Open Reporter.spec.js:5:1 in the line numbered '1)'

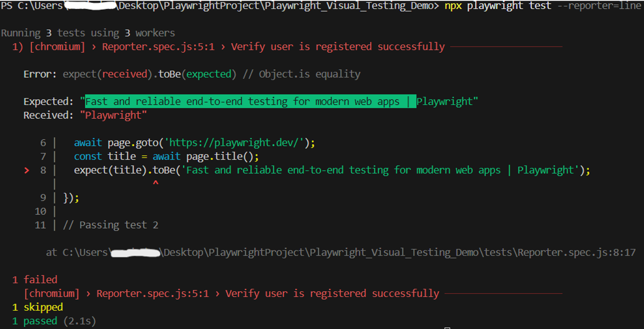(158, 47)
